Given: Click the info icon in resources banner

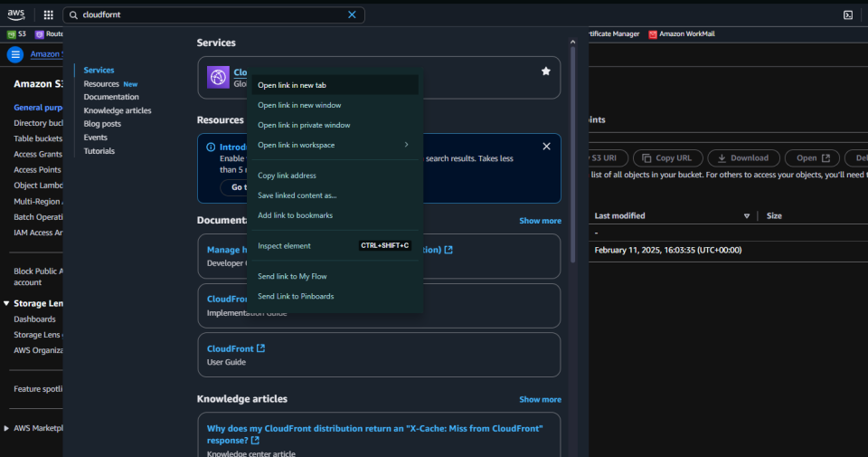Looking at the screenshot, I should pos(211,147).
